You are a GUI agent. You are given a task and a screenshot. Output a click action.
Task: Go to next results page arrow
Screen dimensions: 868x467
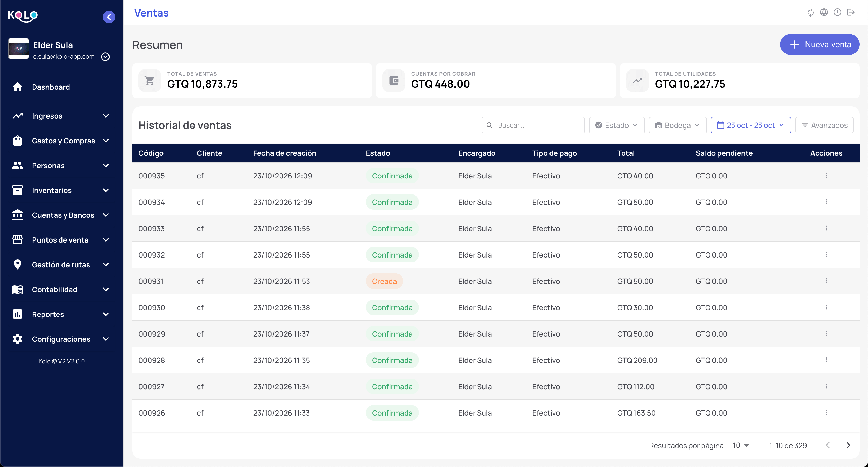tap(848, 445)
